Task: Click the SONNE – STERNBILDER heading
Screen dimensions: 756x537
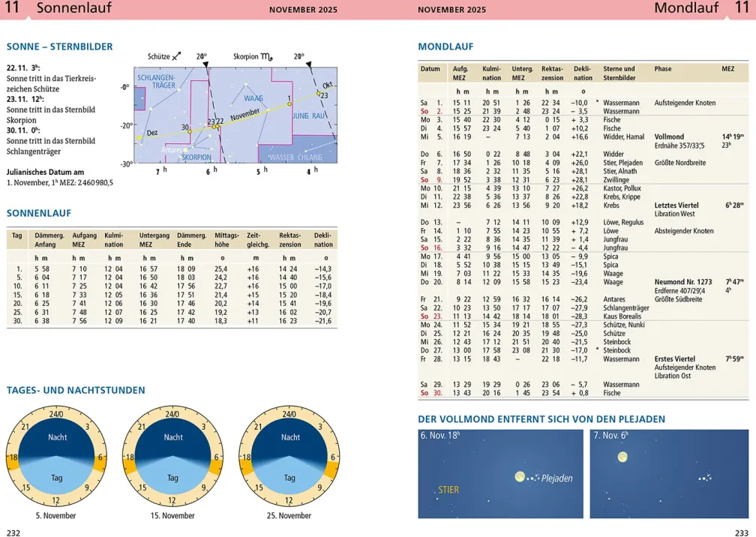Action: [59, 46]
